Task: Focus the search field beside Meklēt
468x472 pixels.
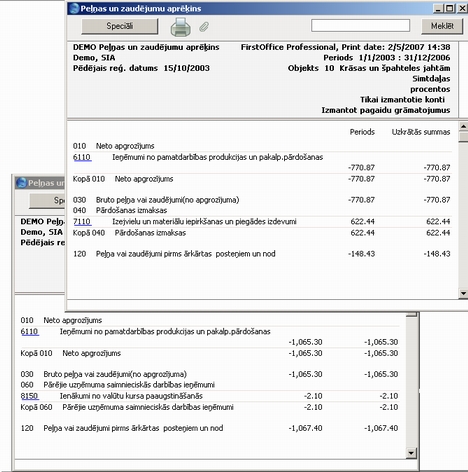Action: pyautogui.click(x=360, y=26)
